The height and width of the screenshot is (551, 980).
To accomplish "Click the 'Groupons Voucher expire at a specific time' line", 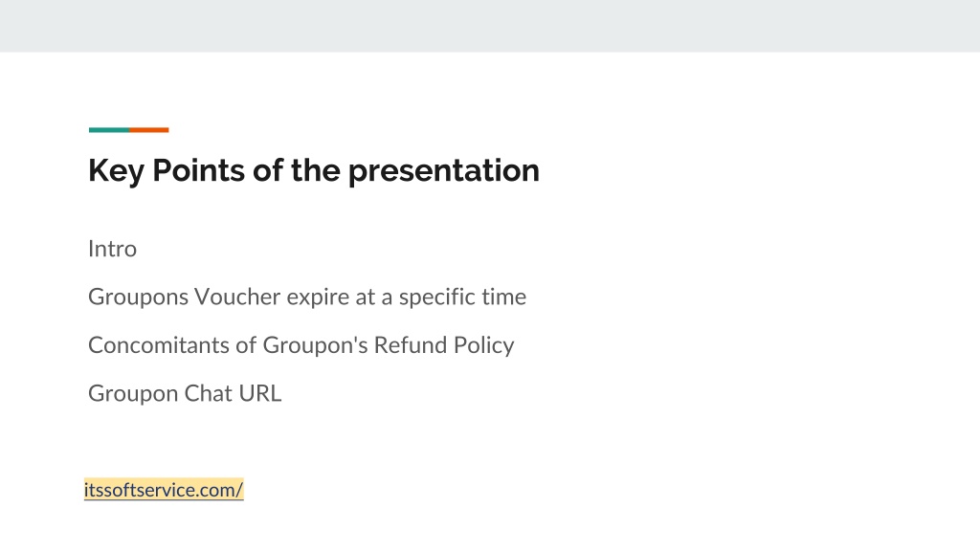I will coord(307,297).
